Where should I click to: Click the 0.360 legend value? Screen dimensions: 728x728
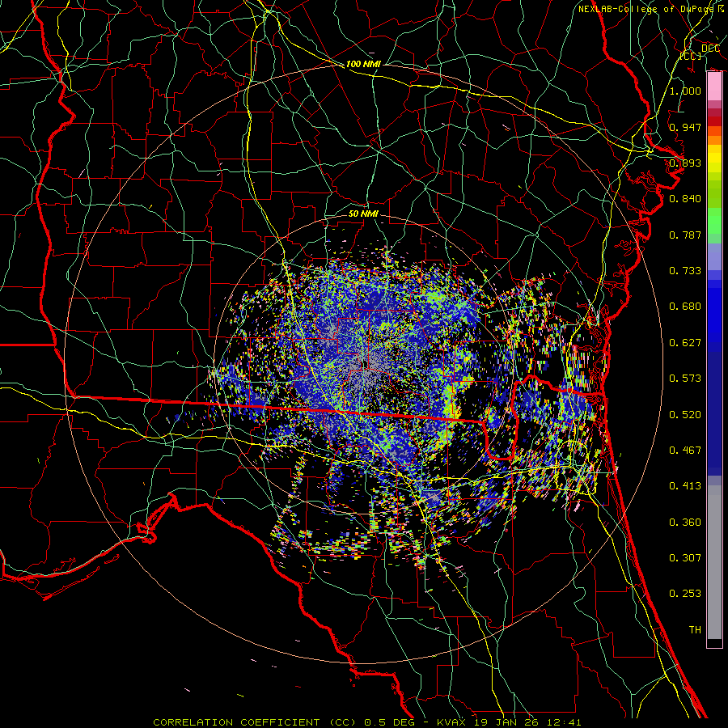(x=685, y=523)
